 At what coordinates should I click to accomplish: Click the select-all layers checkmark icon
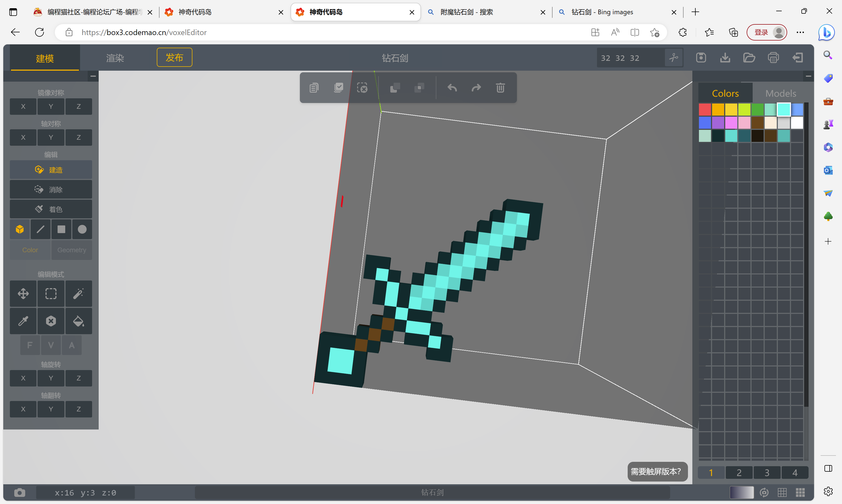(x=338, y=88)
